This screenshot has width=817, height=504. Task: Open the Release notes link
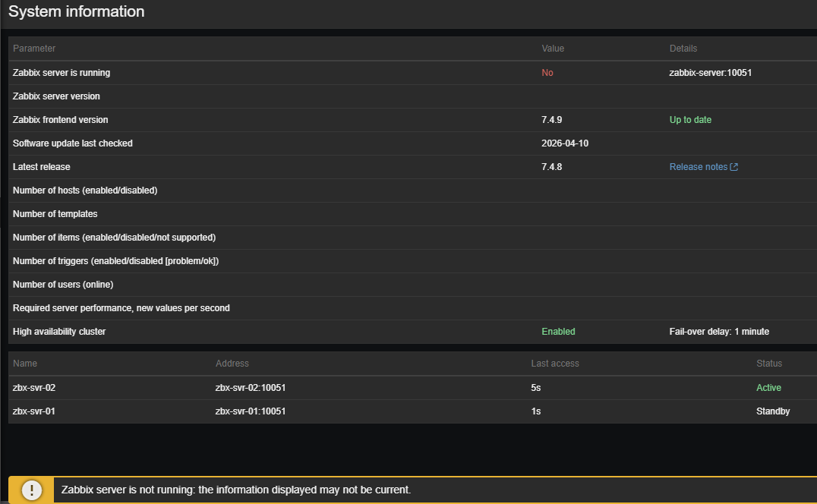pyautogui.click(x=698, y=167)
